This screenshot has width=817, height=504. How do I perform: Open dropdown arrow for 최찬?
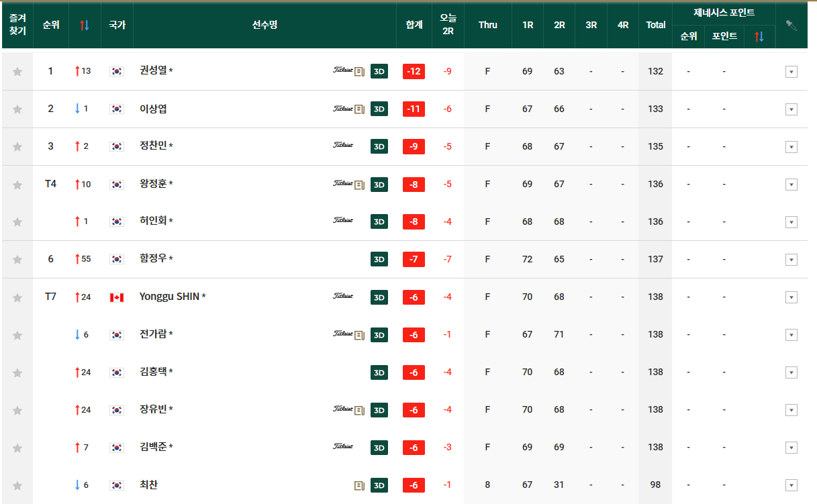point(791,485)
